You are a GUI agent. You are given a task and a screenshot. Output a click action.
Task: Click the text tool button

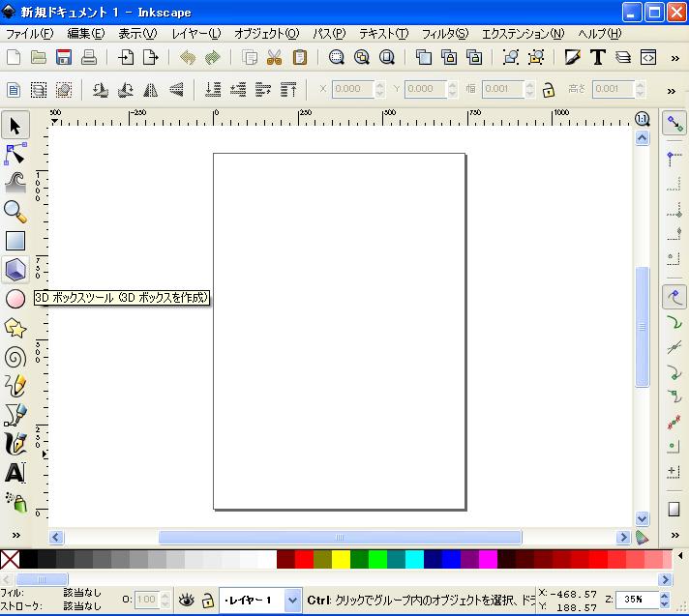tap(15, 473)
